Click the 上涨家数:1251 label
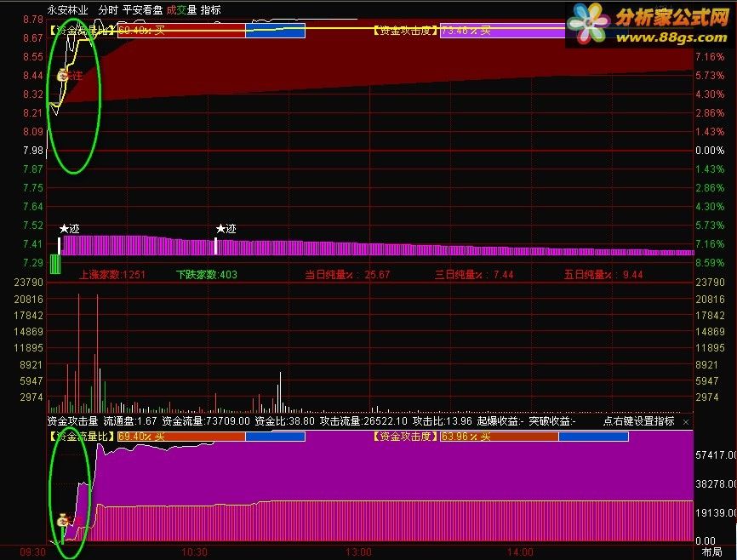 tap(111, 275)
